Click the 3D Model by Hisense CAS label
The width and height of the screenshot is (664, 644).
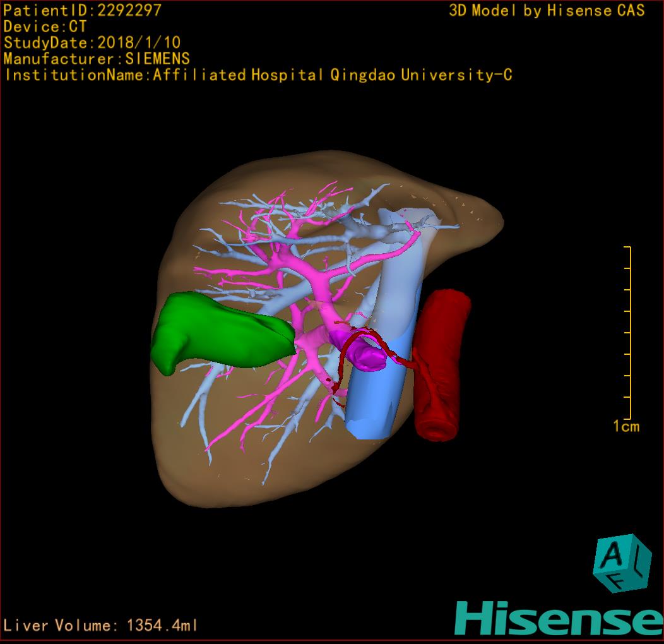tap(547, 10)
